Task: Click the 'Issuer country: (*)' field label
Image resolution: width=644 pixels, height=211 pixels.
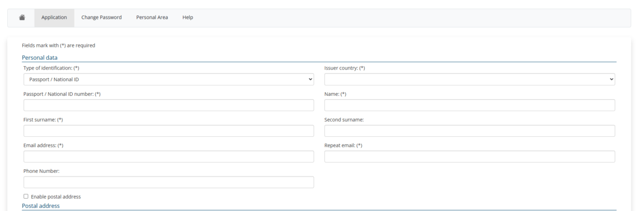Action: pyautogui.click(x=344, y=68)
